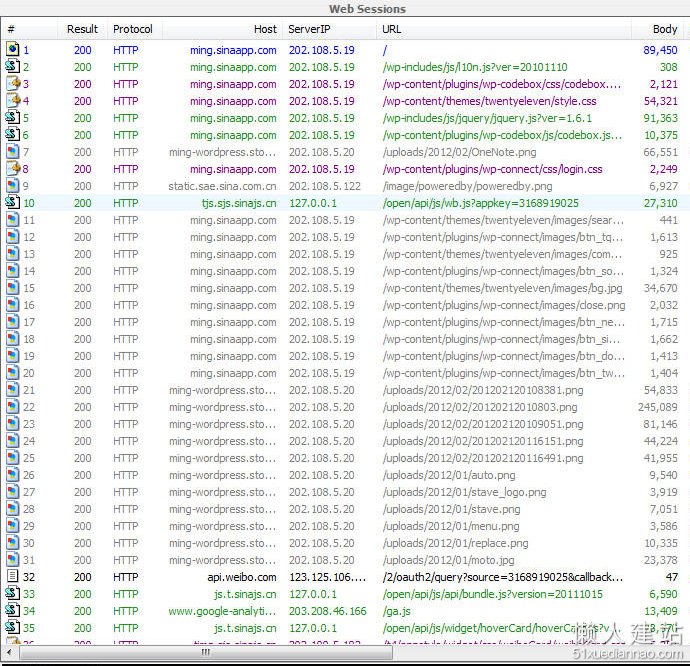
Task: Click the horizontal scrollbar left arrow
Action: coord(9,652)
